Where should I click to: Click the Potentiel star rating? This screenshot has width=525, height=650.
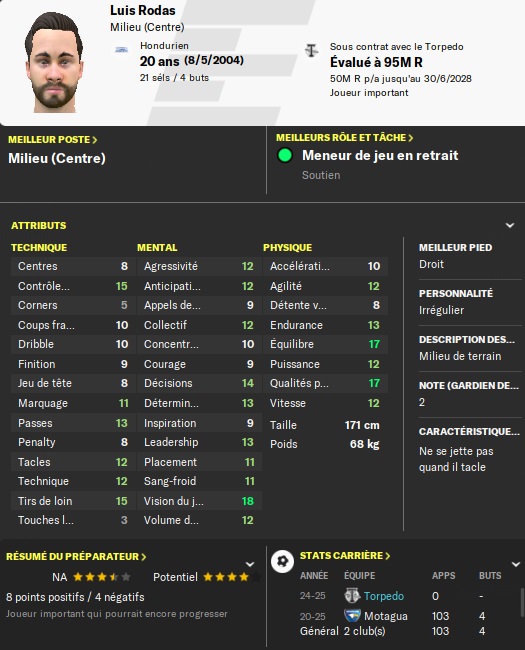pyautogui.click(x=232, y=577)
